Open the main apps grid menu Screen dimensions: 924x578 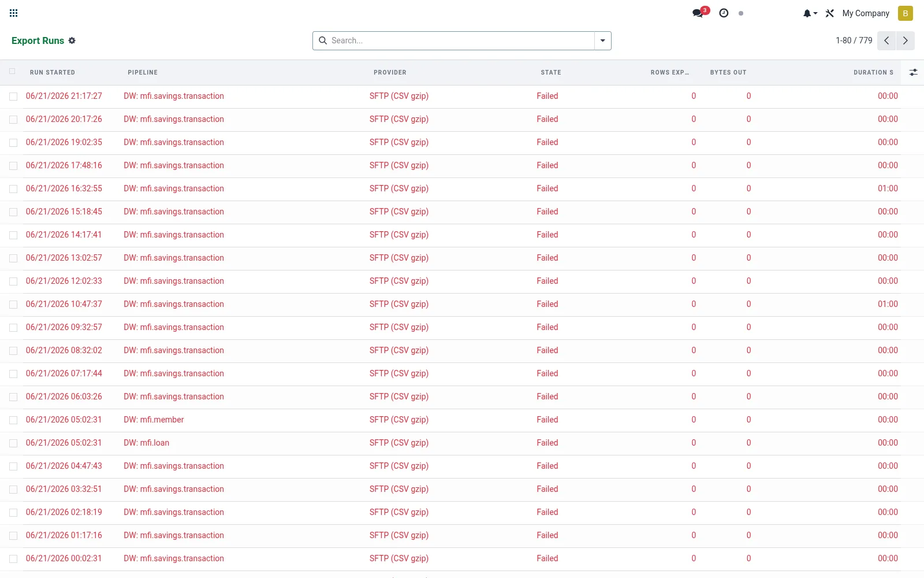[14, 13]
